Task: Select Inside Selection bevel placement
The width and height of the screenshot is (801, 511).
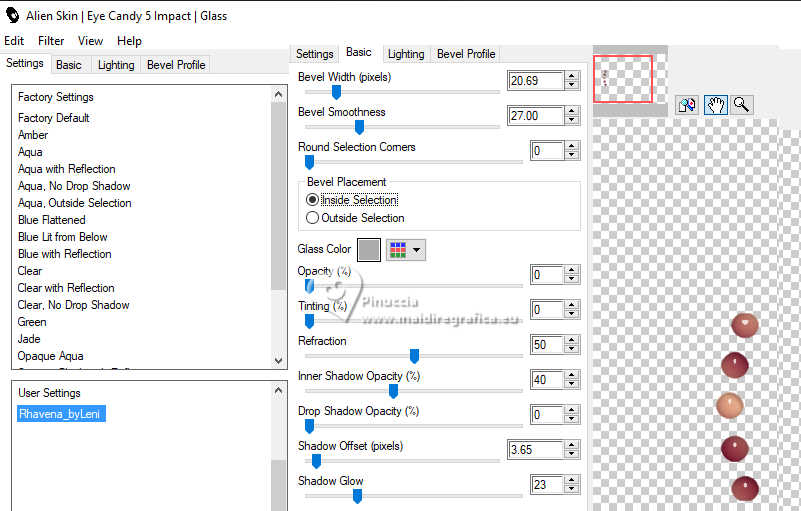Action: click(352, 200)
